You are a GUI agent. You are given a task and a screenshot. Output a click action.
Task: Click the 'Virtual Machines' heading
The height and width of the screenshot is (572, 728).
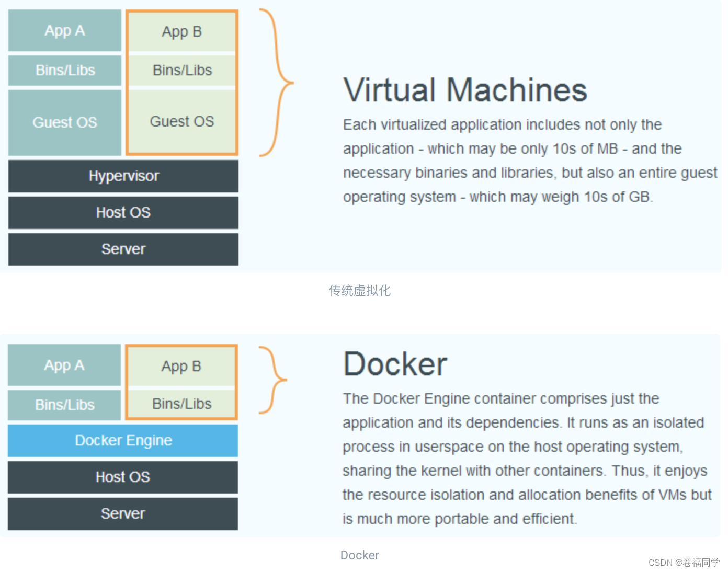coord(465,90)
